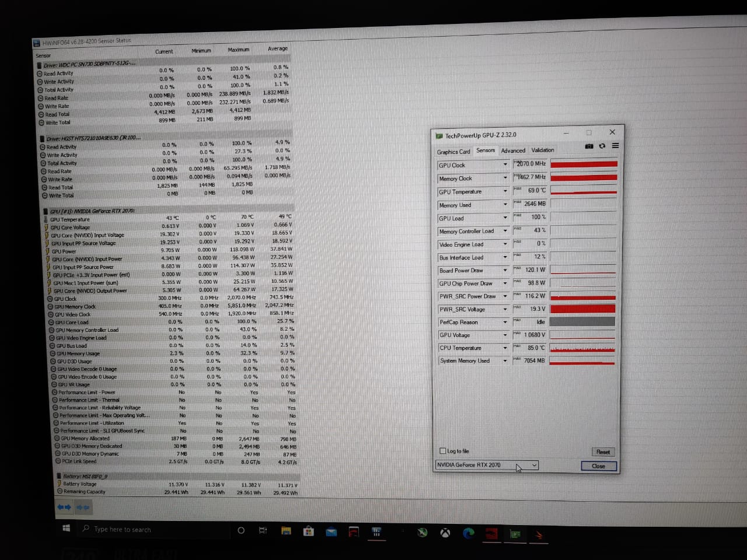Select the Performance Limit - Thermal row
This screenshot has height=560, width=747.
(x=174, y=400)
